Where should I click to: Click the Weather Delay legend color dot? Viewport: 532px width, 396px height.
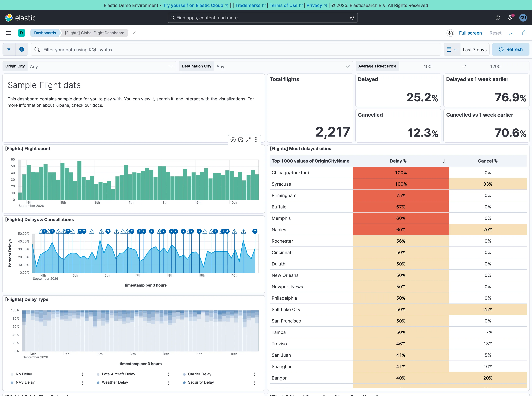coord(98,383)
